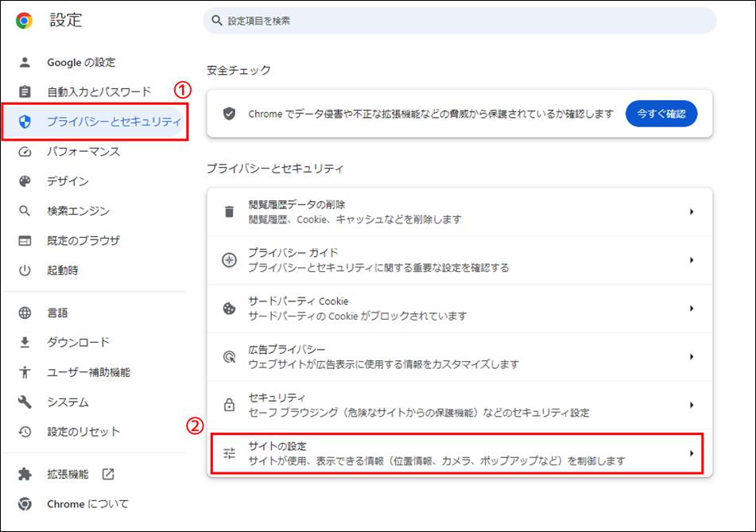Open デザイン settings in the sidebar
The image size is (756, 532).
tap(68, 181)
